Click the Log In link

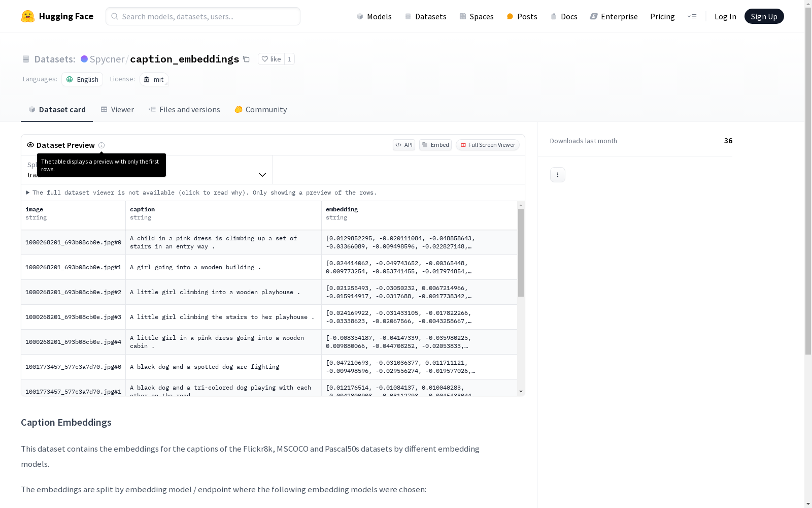[x=725, y=16]
